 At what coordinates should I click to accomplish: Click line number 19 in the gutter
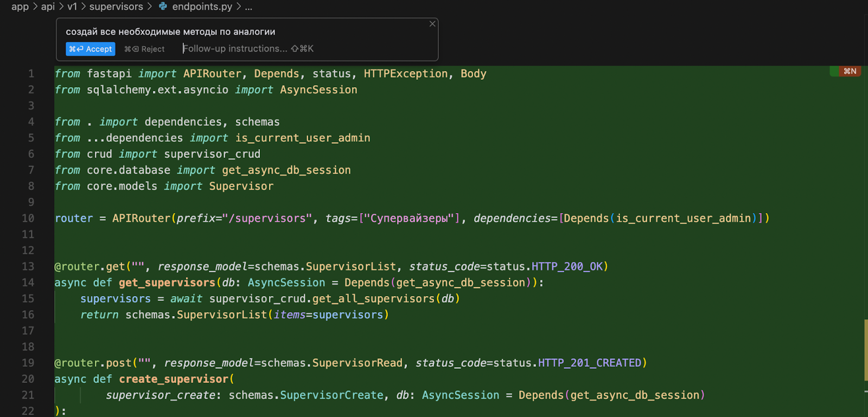[x=28, y=363]
